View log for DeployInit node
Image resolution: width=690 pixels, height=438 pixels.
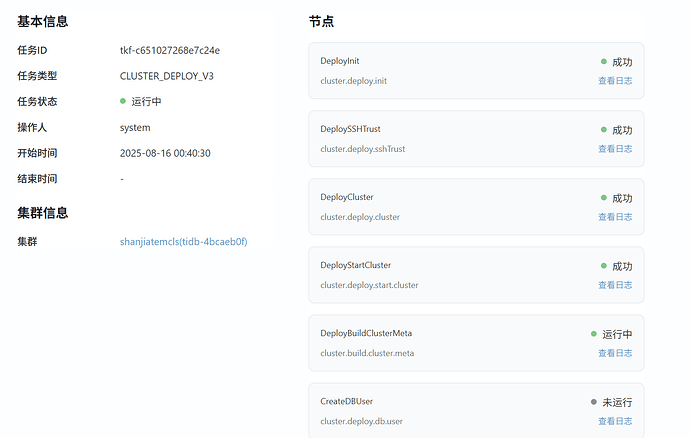coord(615,81)
